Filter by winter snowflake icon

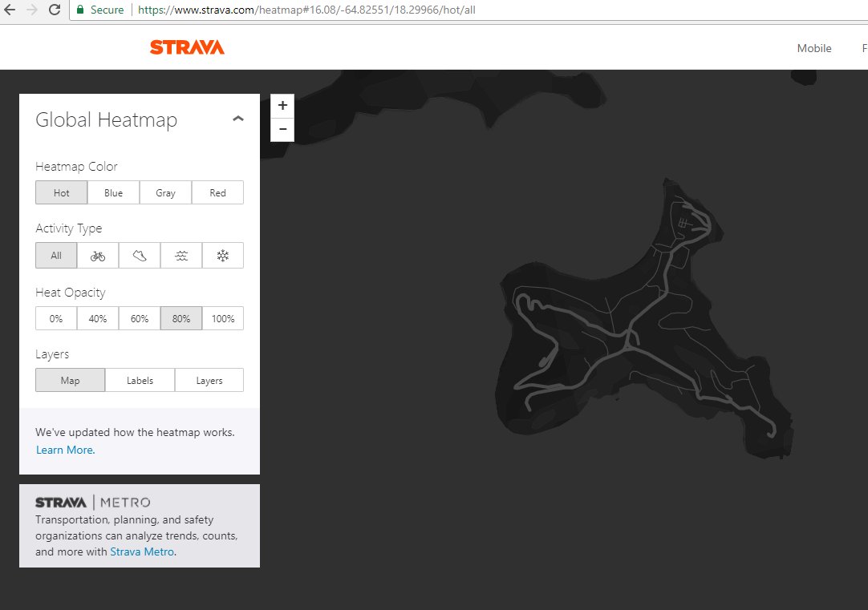point(222,256)
